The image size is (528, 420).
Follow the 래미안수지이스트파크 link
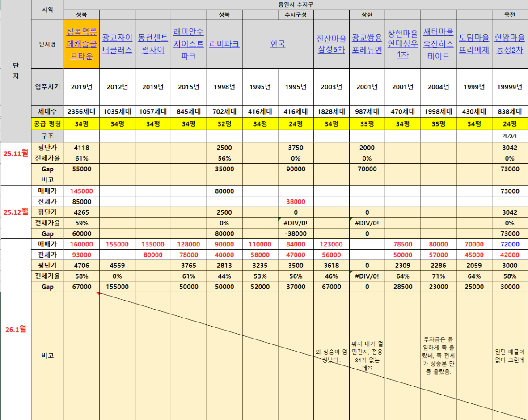[189, 44]
